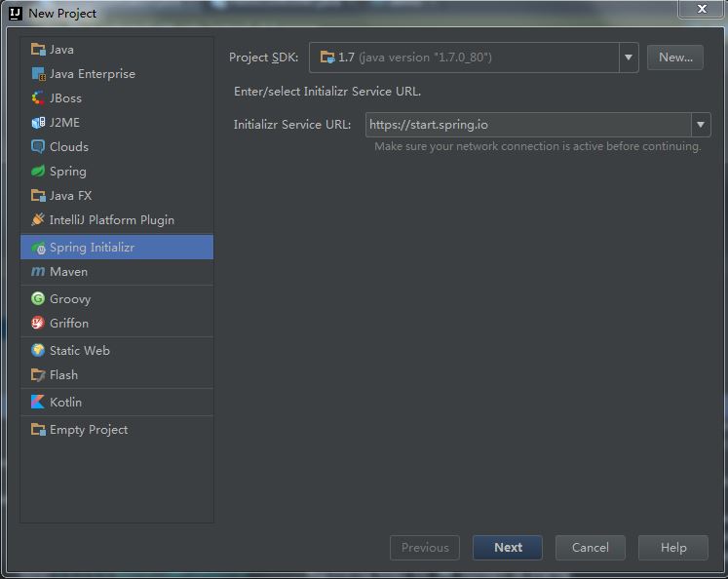Expand the Initializr Service URL dropdown arrow

coord(701,125)
